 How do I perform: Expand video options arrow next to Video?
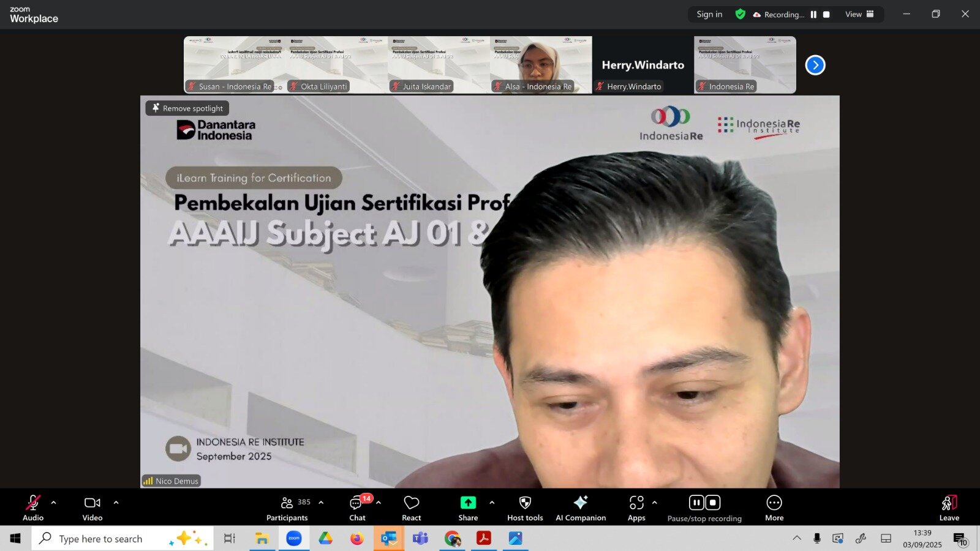pyautogui.click(x=116, y=503)
